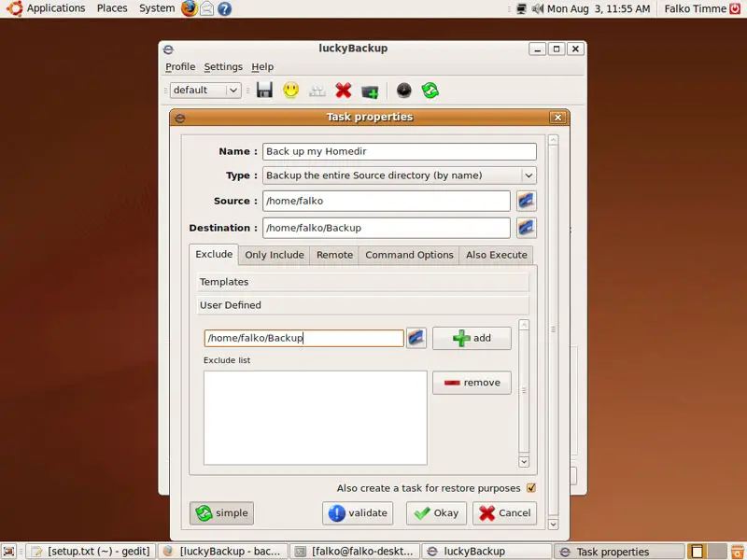Viewport: 747px width, 560px height.
Task: Select the Exclude tab
Action: tap(214, 254)
